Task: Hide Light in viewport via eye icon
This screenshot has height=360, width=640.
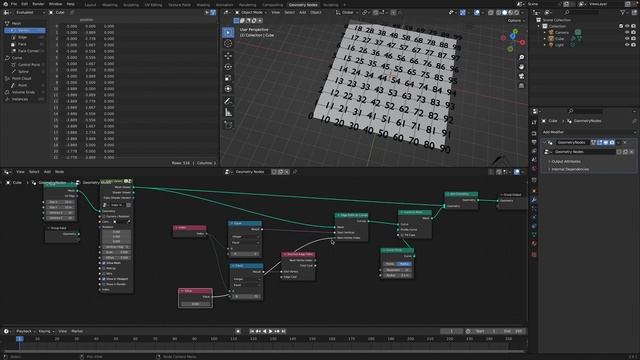Action: (627, 45)
